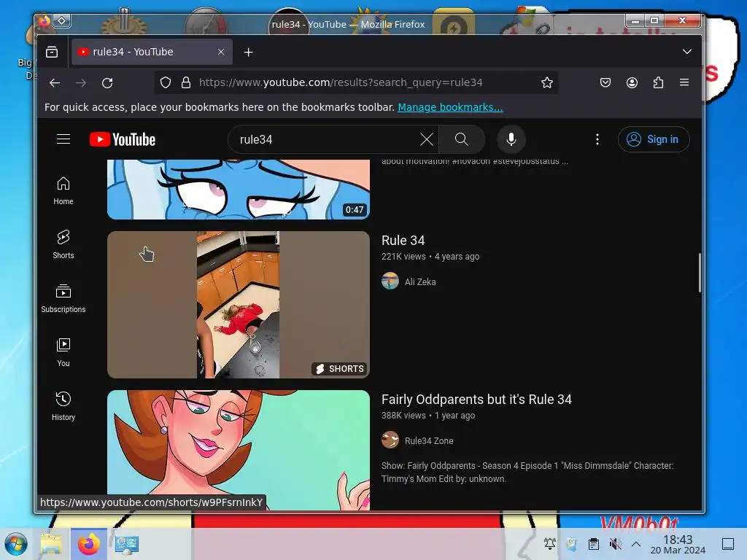Image resolution: width=747 pixels, height=560 pixels.
Task: Open the YouTube hamburger guide menu
Action: pyautogui.click(x=63, y=139)
